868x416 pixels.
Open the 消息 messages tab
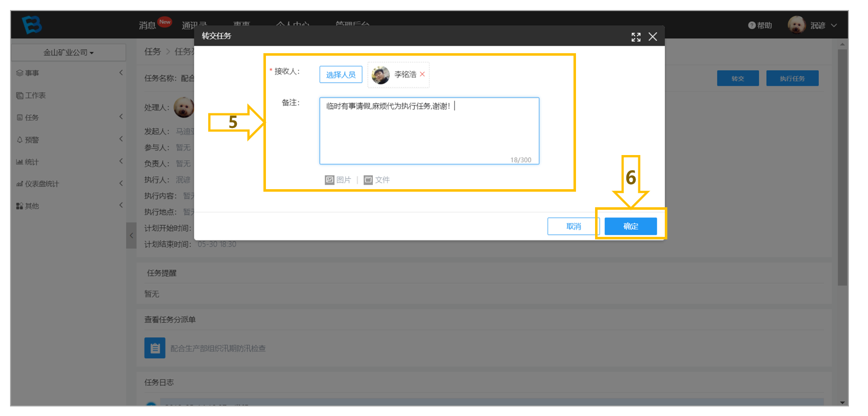pos(148,25)
